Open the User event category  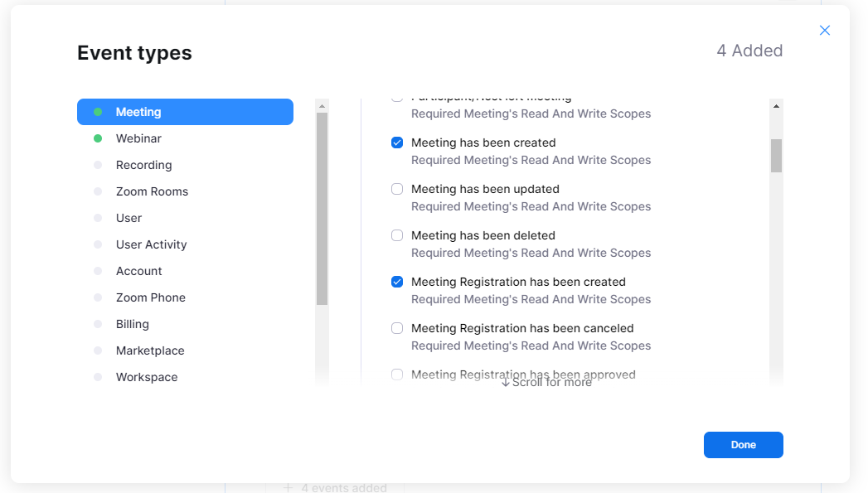click(x=129, y=218)
